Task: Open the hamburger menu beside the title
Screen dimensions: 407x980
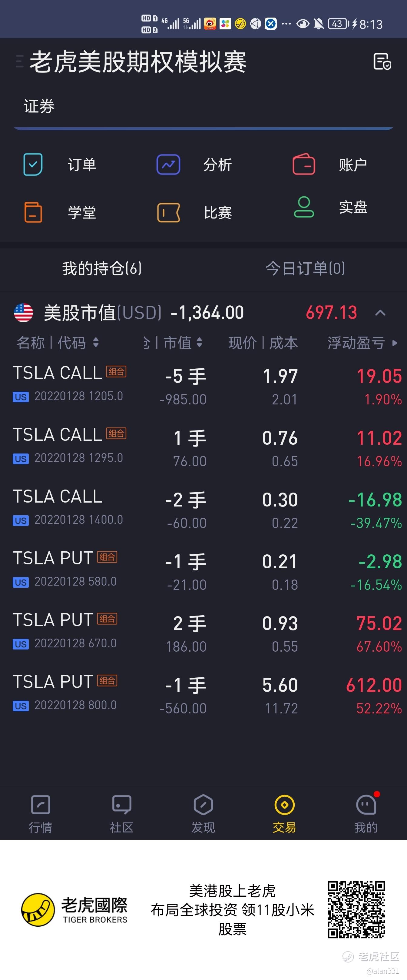Action: 19,61
